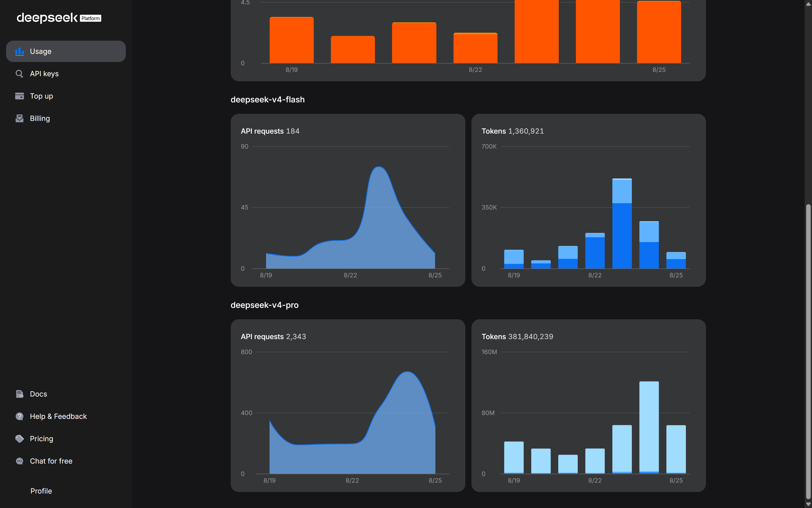Click the scrollbar up arrow
Screen dimensions: 812x508
pyautogui.click(x=808, y=4)
